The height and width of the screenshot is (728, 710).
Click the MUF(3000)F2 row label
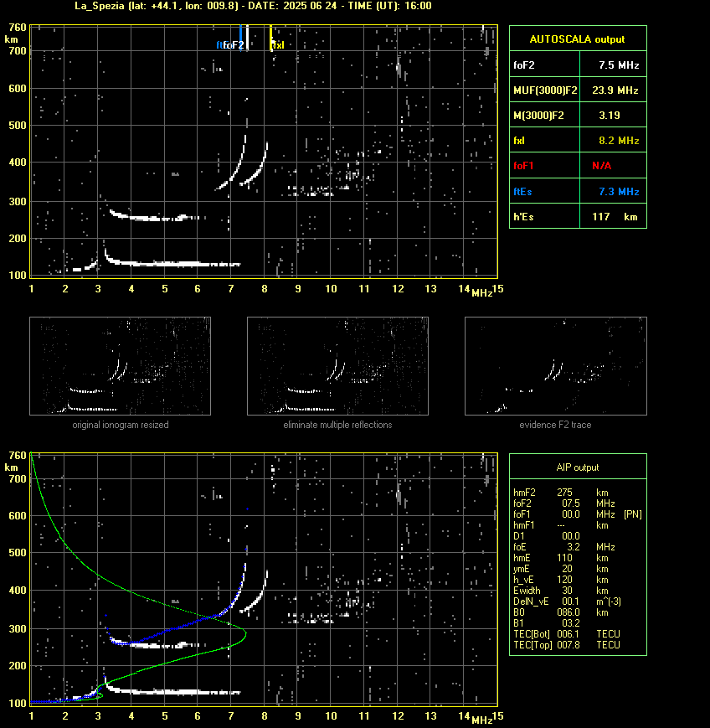[545, 90]
